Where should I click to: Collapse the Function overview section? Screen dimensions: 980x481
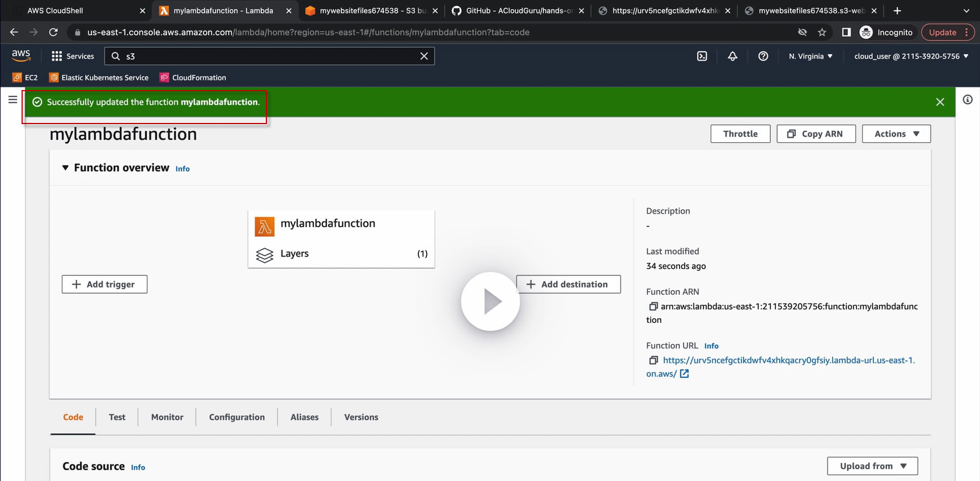[x=65, y=168]
